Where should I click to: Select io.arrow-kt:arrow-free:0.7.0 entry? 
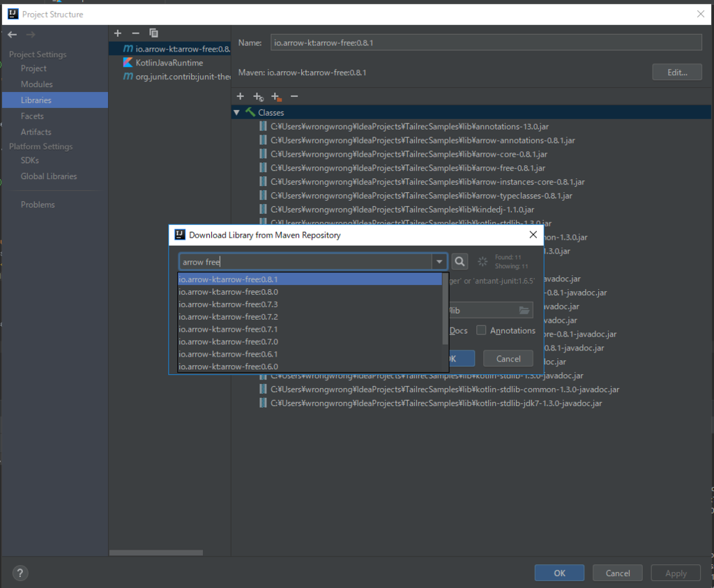click(310, 341)
